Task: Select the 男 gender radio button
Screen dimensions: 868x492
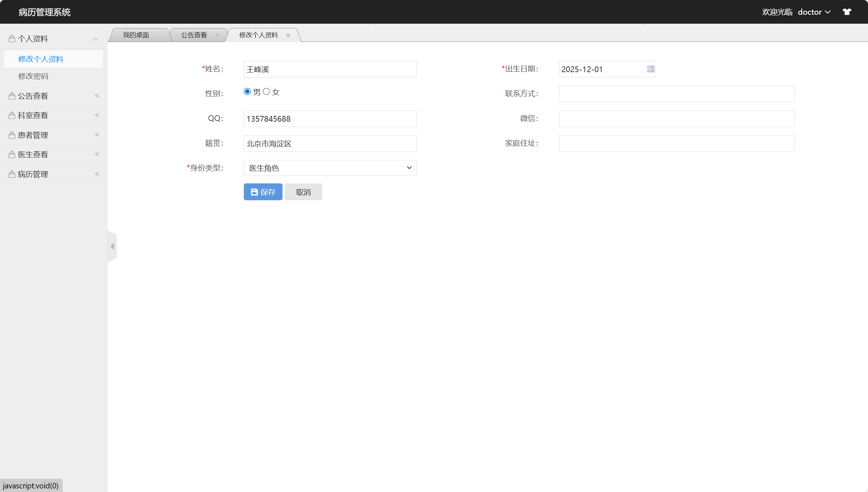Action: click(247, 92)
